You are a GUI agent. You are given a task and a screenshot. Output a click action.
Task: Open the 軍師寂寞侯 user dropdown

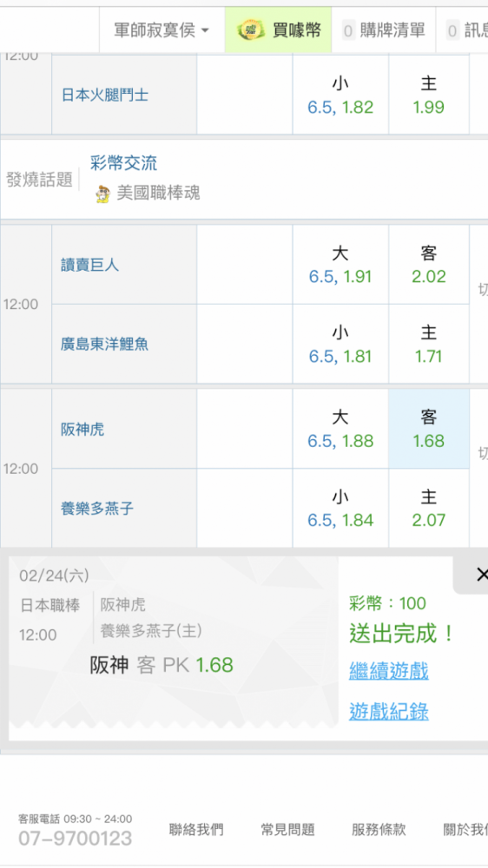162,30
